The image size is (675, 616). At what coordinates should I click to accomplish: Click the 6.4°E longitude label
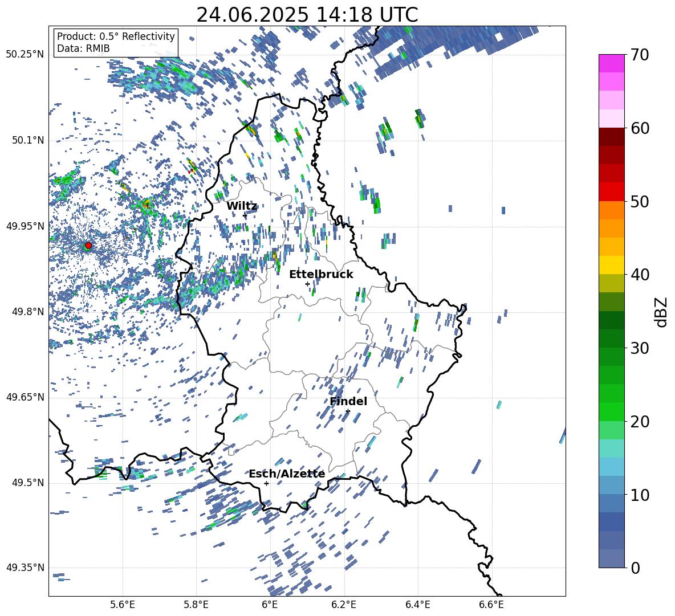tap(417, 605)
